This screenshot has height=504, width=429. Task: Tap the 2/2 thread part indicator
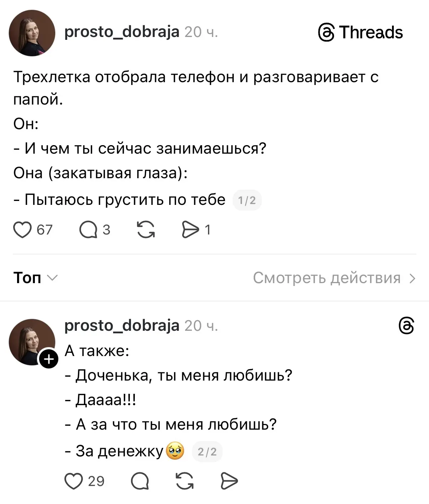coord(207,452)
